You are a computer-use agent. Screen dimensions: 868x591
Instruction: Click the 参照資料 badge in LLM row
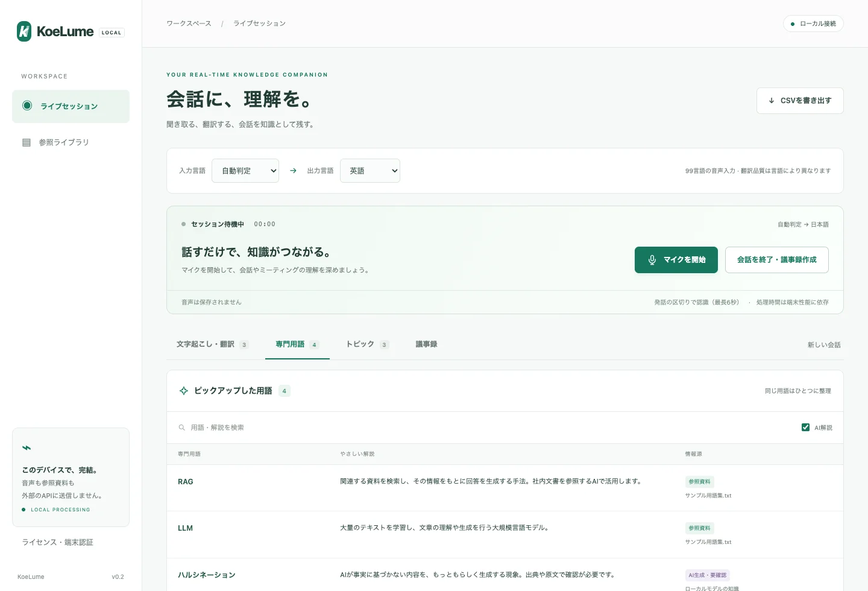[699, 528]
